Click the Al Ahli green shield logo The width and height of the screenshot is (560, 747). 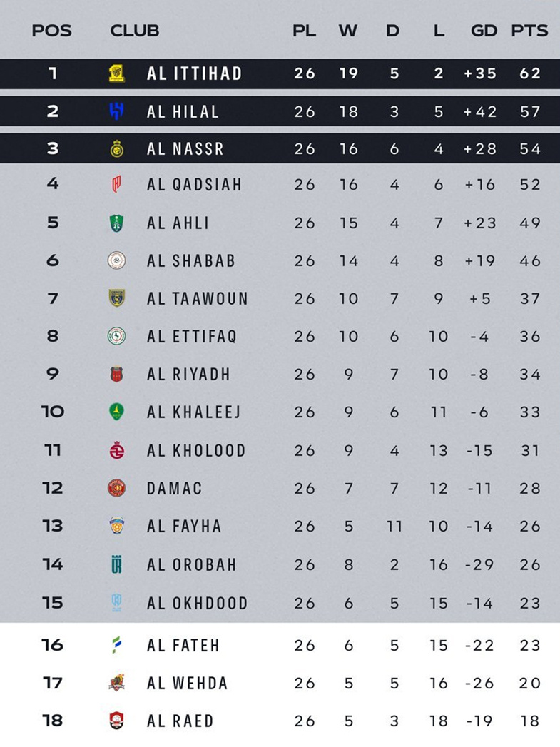point(117,223)
